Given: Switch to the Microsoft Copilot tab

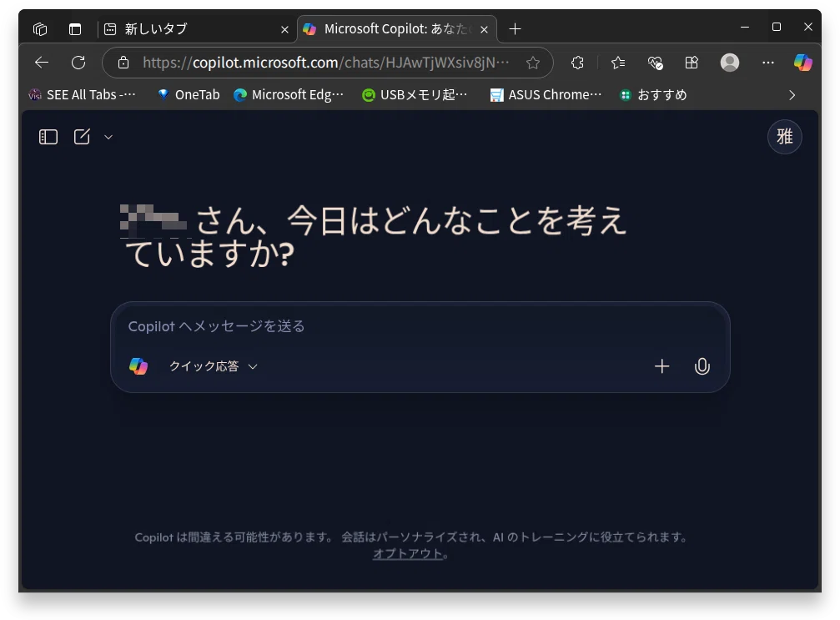Looking at the screenshot, I should tap(396, 29).
